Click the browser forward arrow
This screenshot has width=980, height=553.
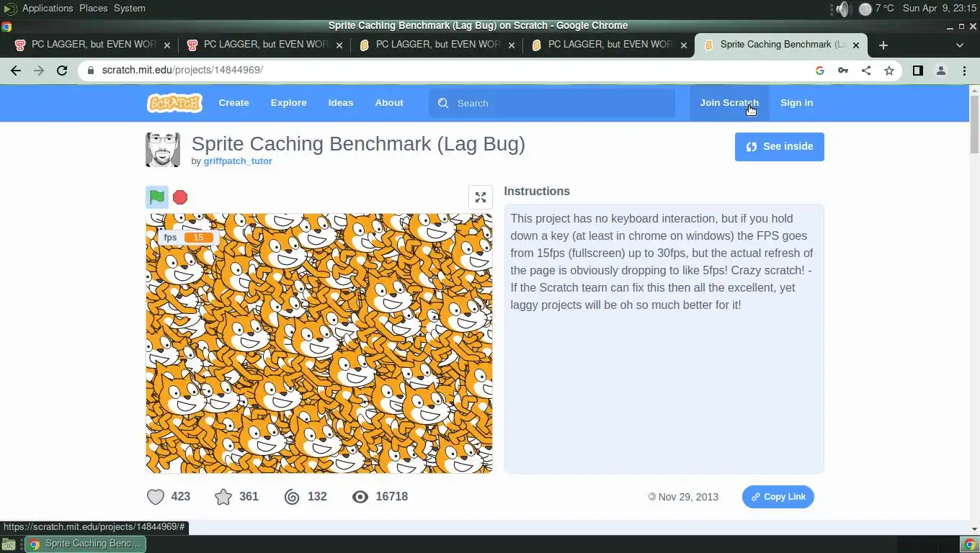click(x=39, y=71)
